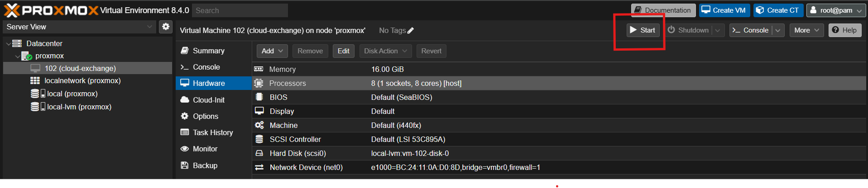Open the Disk Action dropdown
This screenshot has width=868, height=188.
(385, 51)
